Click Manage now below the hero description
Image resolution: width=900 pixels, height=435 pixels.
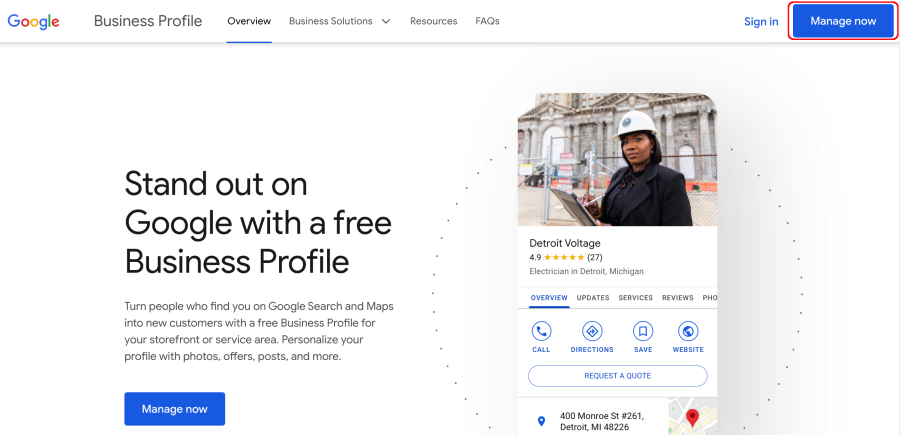coord(174,409)
